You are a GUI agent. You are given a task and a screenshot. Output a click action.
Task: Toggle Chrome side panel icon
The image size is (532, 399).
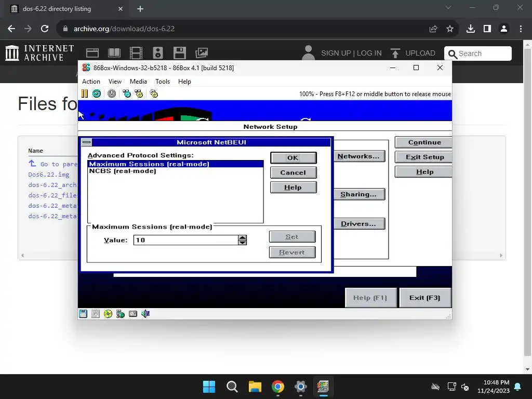(487, 29)
